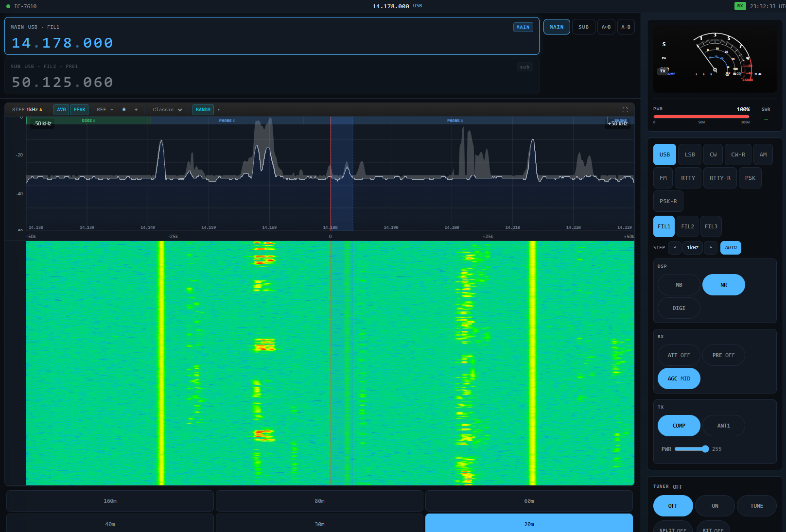
Task: Toggle the DIGI DSP button
Action: 679,308
